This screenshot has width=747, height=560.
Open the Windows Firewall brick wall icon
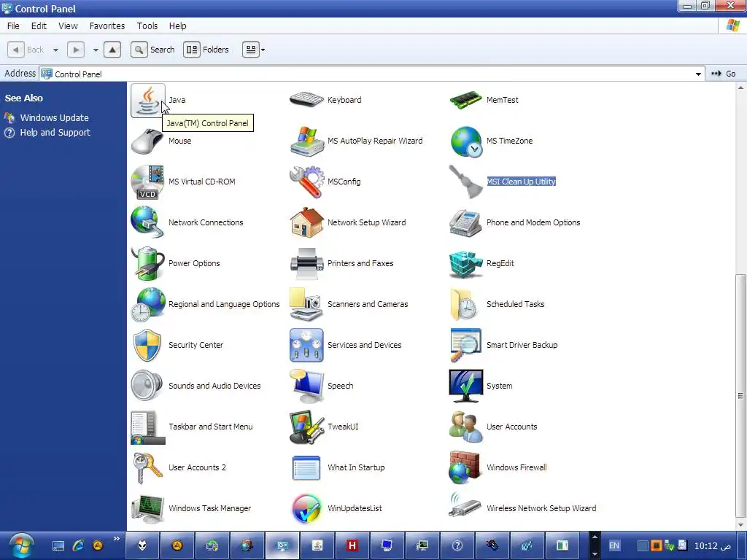[x=465, y=467]
